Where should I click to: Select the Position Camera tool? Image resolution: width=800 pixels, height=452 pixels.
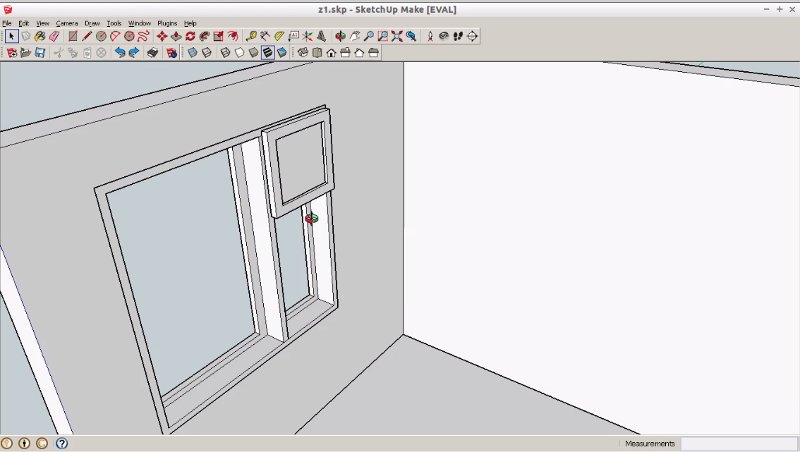coord(430,36)
